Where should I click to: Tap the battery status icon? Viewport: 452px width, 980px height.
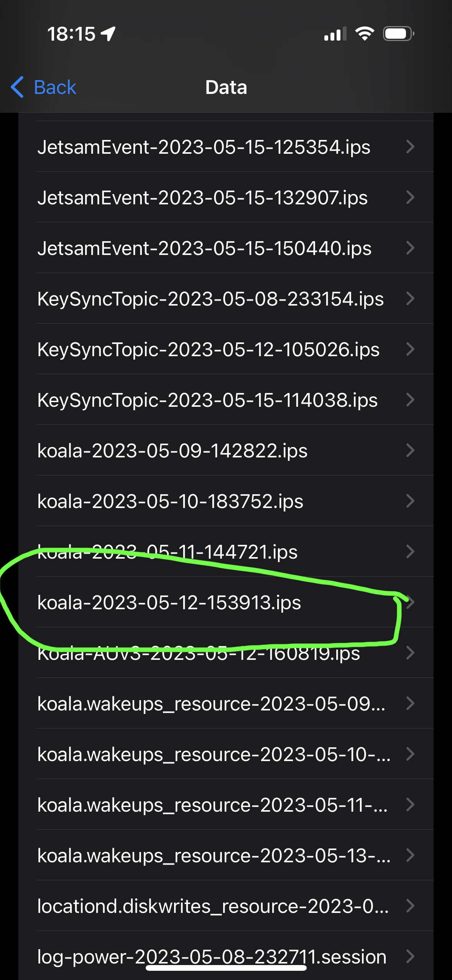tap(398, 34)
